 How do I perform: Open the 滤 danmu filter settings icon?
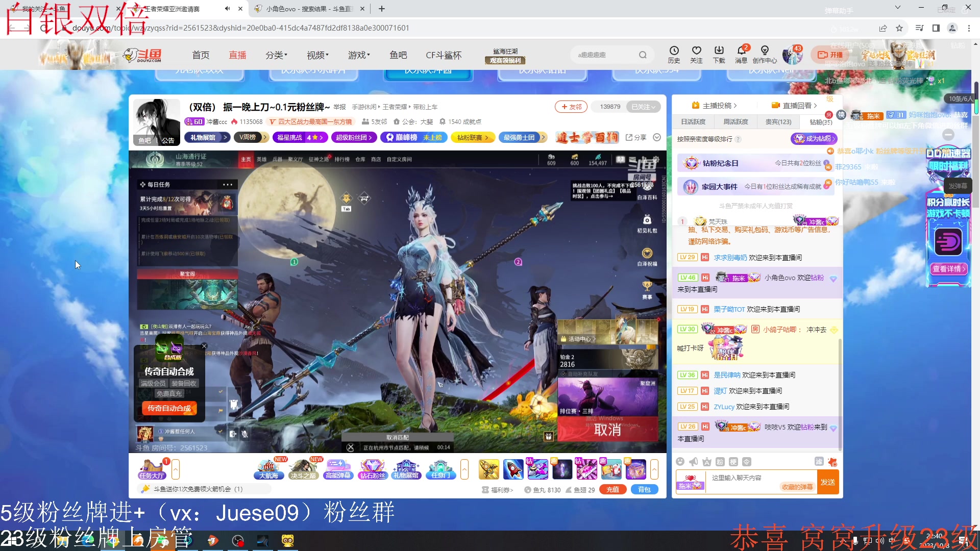point(820,461)
